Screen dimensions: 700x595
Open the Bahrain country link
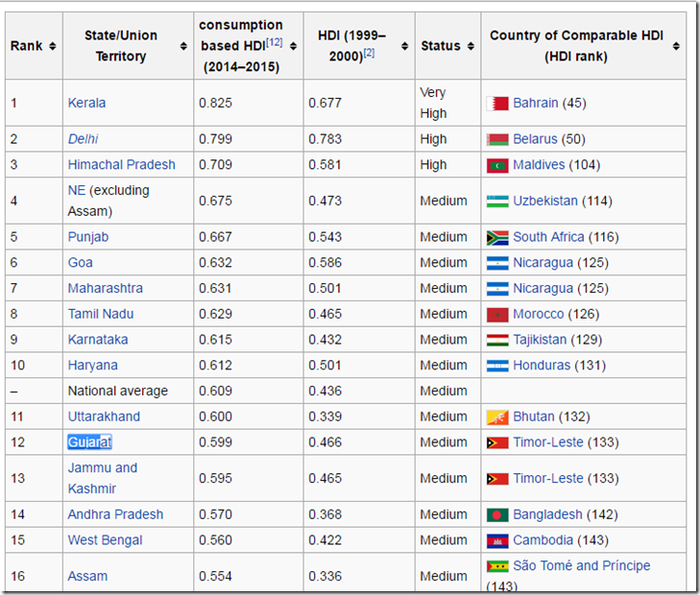point(535,103)
